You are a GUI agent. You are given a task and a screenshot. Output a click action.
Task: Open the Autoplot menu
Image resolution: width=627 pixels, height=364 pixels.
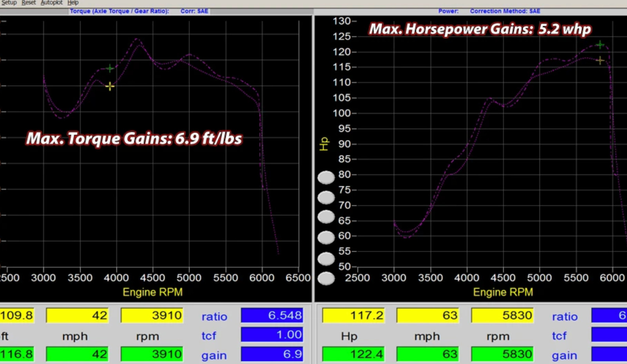51,3
